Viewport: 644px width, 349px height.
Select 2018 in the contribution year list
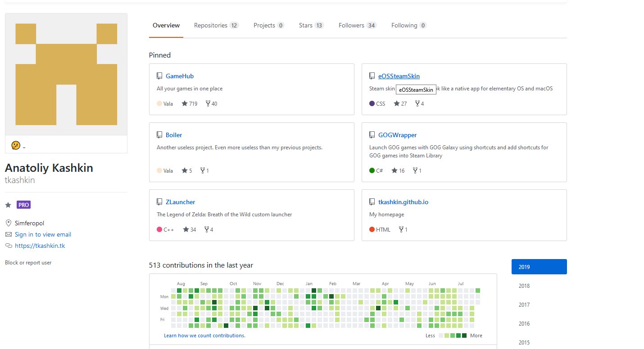click(524, 286)
